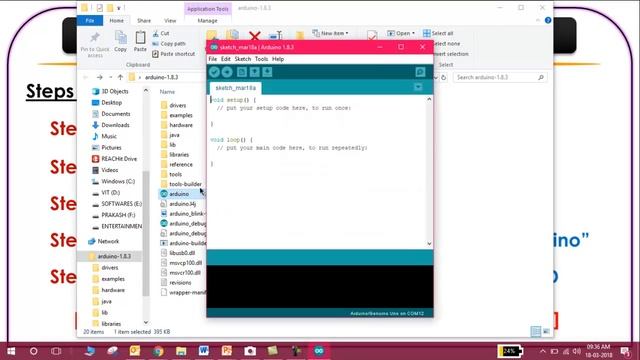The width and height of the screenshot is (640, 360).
Task: Select Windows (C:) drive
Action: click(x=113, y=181)
